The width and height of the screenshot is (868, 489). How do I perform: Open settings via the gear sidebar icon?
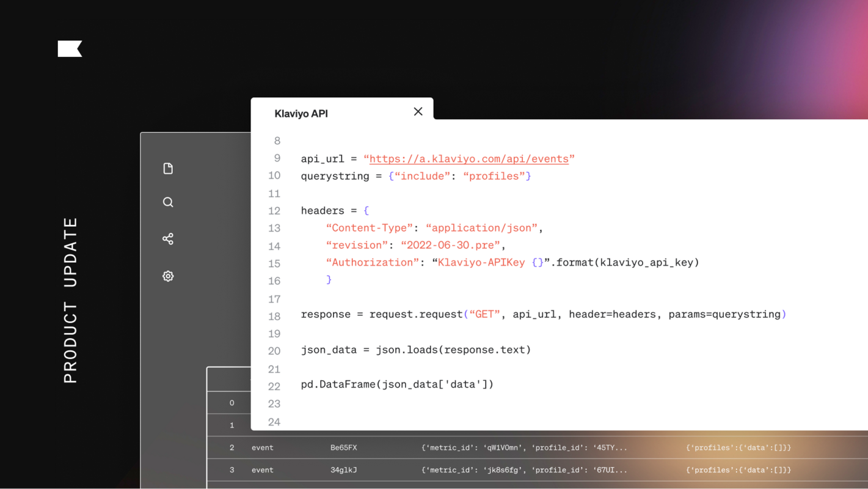(x=168, y=276)
